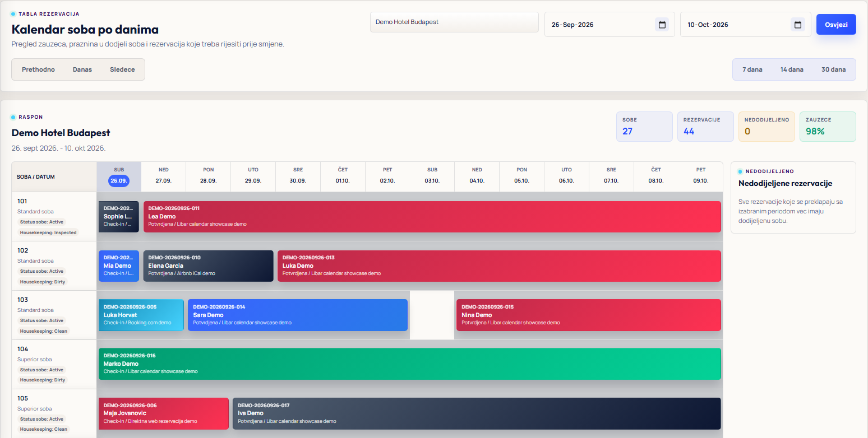Open Marko Demo green reservation bar
868x438 pixels.
click(409, 364)
